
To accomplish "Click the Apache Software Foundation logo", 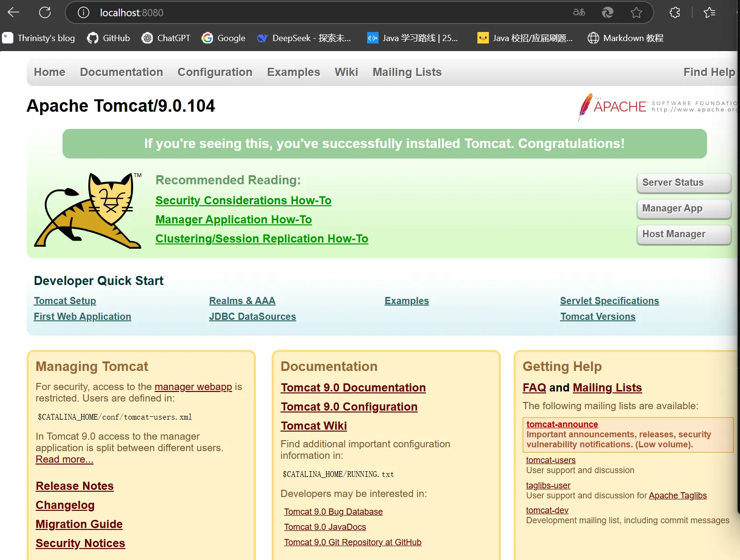I will coord(656,106).
